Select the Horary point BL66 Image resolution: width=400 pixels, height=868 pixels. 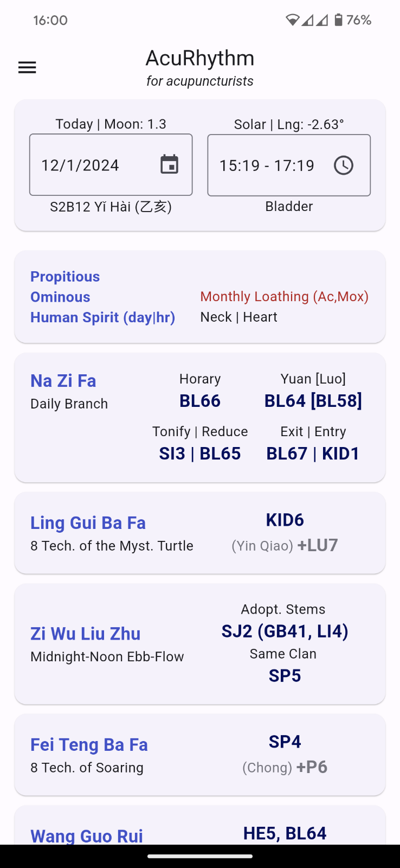click(200, 401)
